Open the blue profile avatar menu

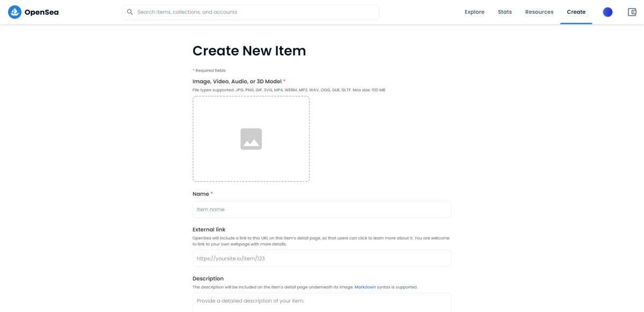pos(607,11)
